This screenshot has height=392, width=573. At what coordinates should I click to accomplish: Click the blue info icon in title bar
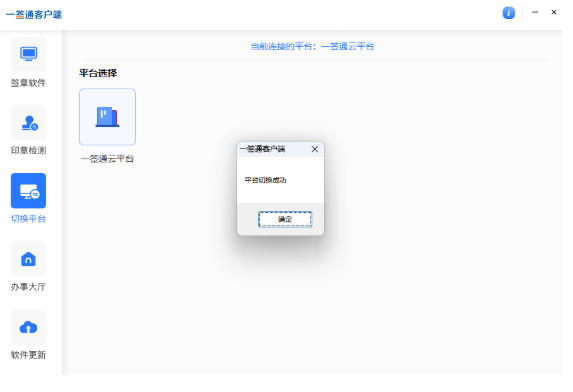pos(509,13)
